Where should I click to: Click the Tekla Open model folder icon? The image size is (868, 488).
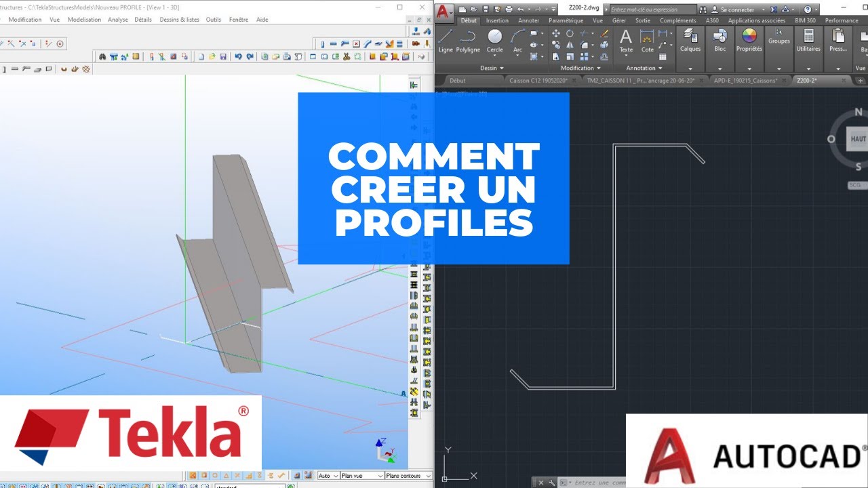coord(212,56)
